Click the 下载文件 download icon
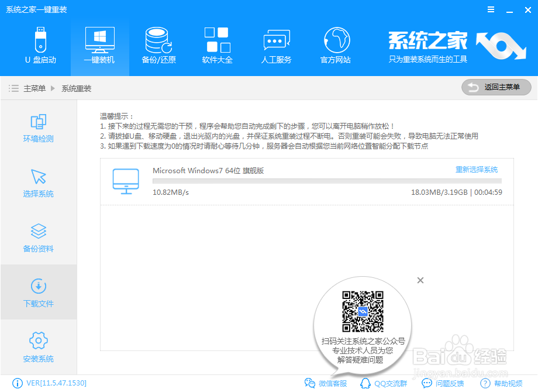538x392 pixels. (39, 286)
